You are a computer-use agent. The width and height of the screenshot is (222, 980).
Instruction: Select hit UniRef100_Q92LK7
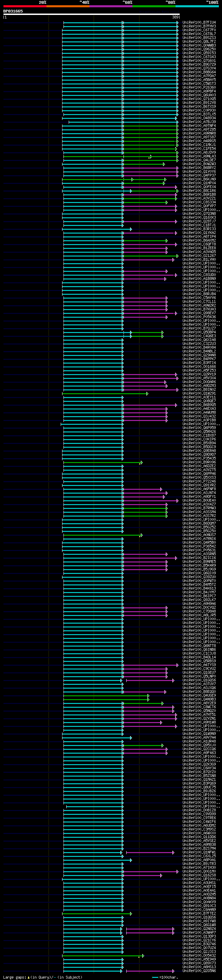(199, 600)
